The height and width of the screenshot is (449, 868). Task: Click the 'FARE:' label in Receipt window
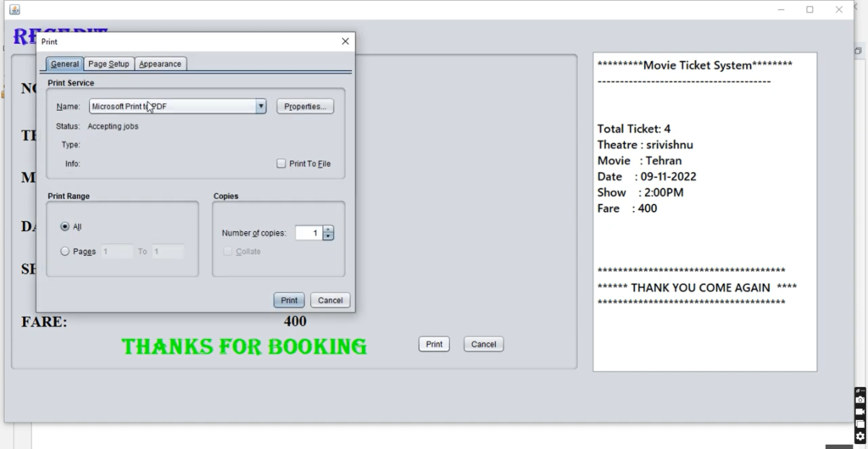click(x=44, y=322)
